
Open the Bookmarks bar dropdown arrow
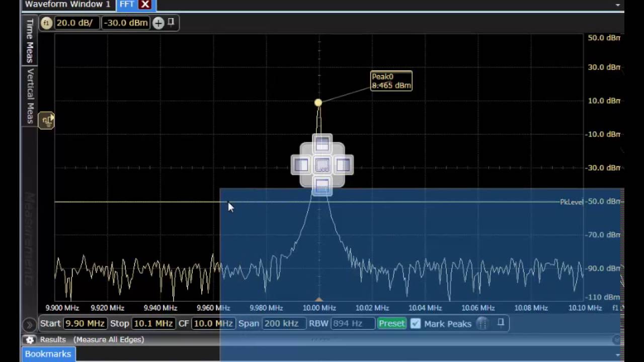tap(618, 354)
